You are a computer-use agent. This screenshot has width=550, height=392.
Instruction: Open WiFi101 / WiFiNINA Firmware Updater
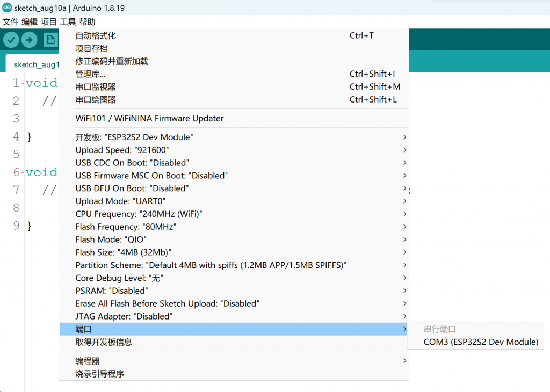pyautogui.click(x=149, y=118)
